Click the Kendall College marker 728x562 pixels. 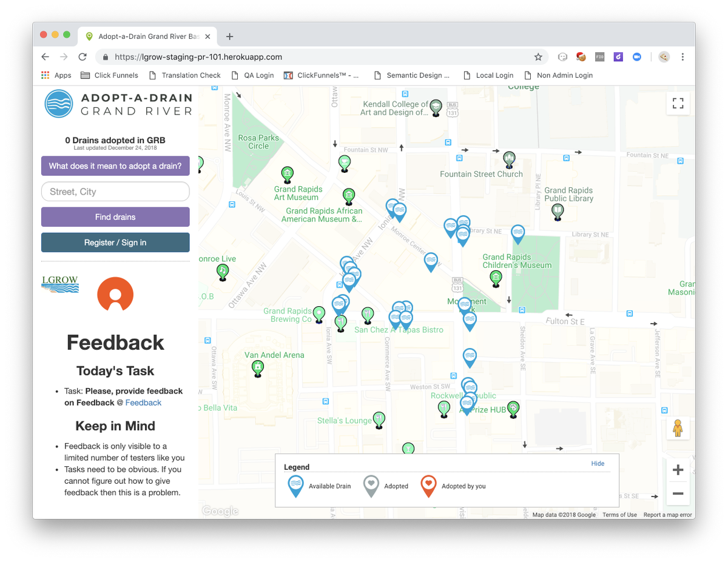[436, 109]
